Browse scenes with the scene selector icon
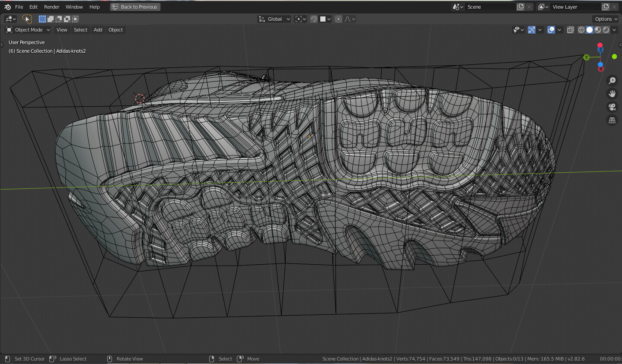Screen dimensions: 622x364 coord(458,7)
